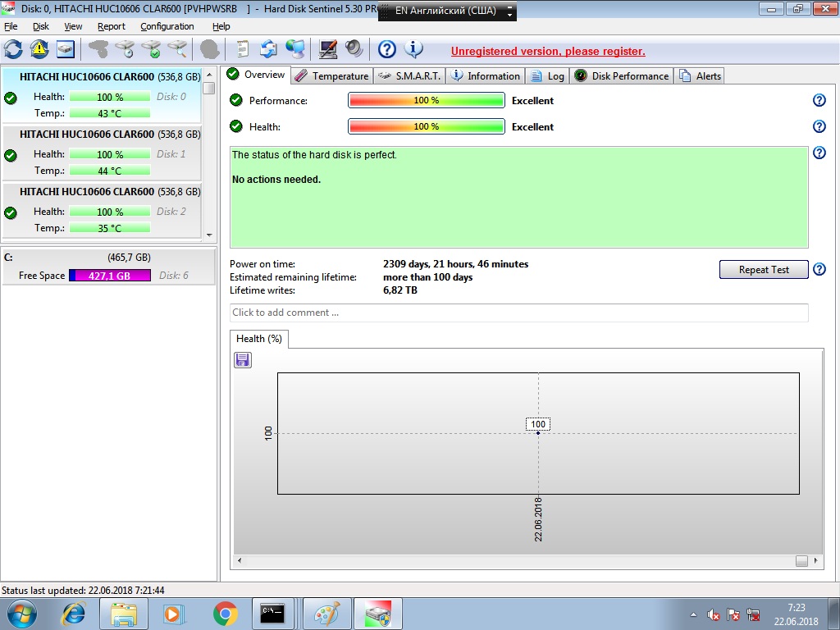This screenshot has height=630, width=840.
Task: Click the speaker sound toolbar icon
Action: pos(354,49)
